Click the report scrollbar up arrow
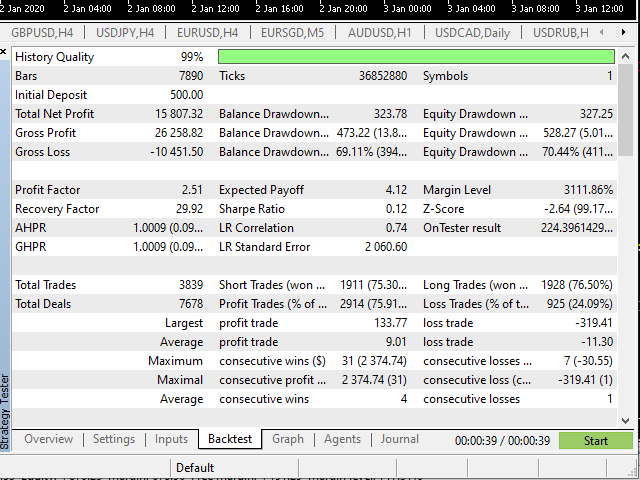Screen dimensions: 640x480 click(626, 57)
